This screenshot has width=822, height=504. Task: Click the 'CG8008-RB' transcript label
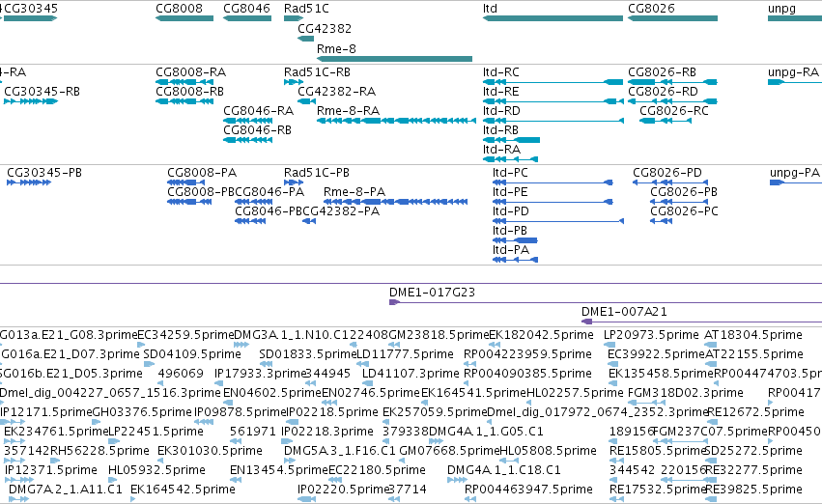coord(189,92)
